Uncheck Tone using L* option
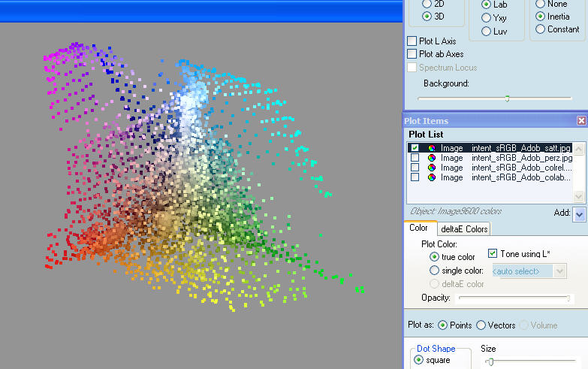This screenshot has width=588, height=369. pyautogui.click(x=493, y=254)
